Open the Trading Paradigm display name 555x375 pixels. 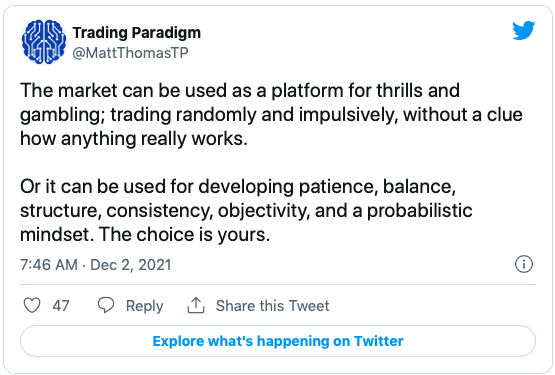[137, 33]
